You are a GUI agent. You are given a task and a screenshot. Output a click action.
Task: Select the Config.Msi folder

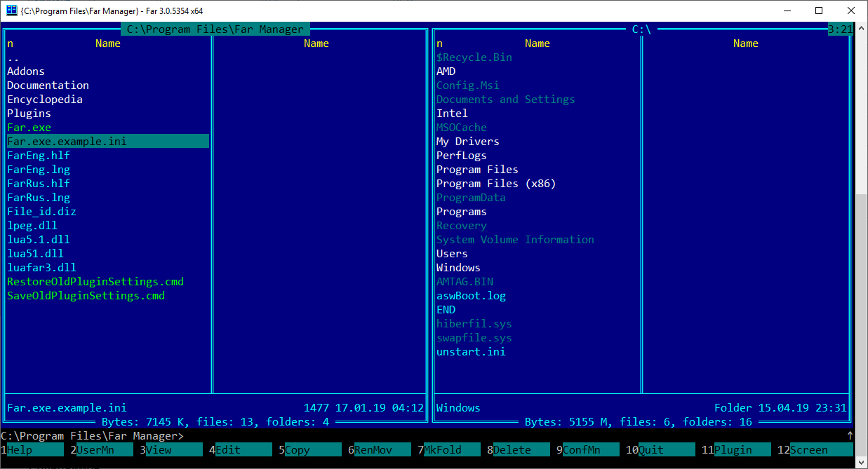point(468,86)
